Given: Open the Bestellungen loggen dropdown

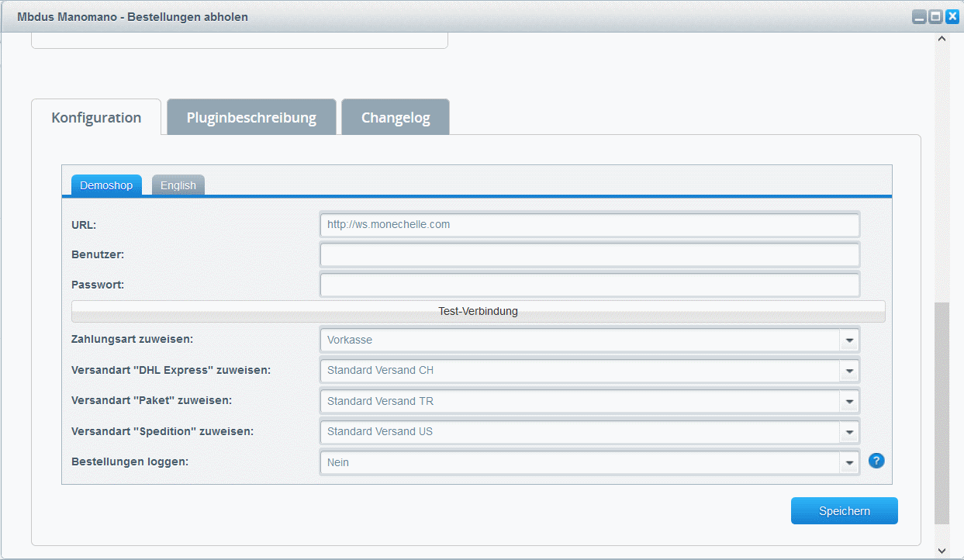Looking at the screenshot, I should pyautogui.click(x=849, y=463).
